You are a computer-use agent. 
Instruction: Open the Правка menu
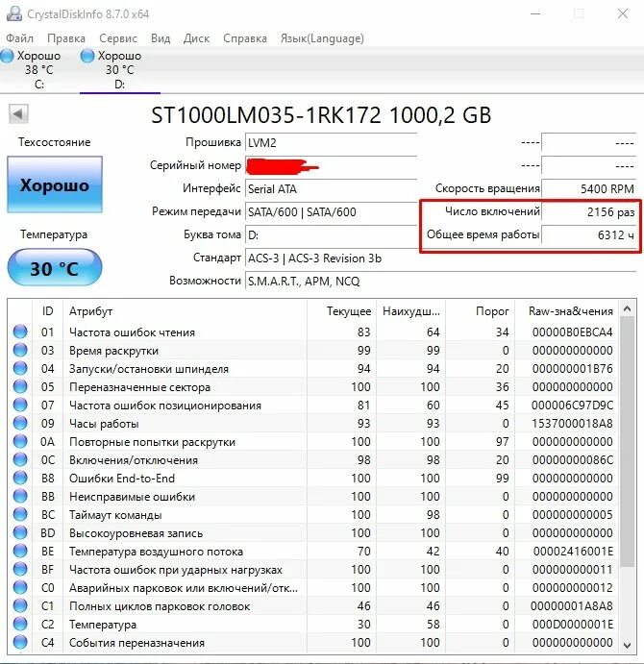click(66, 38)
